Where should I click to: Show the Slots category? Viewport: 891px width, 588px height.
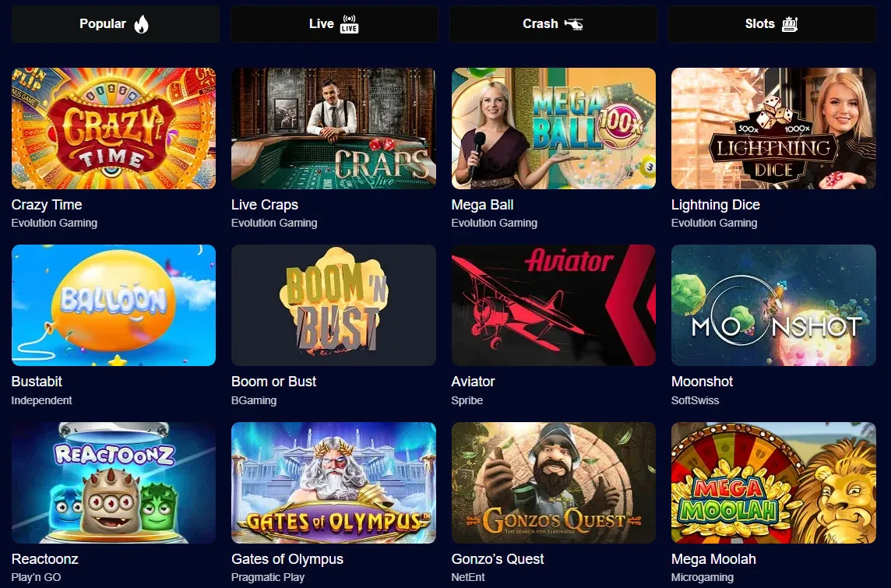[772, 24]
